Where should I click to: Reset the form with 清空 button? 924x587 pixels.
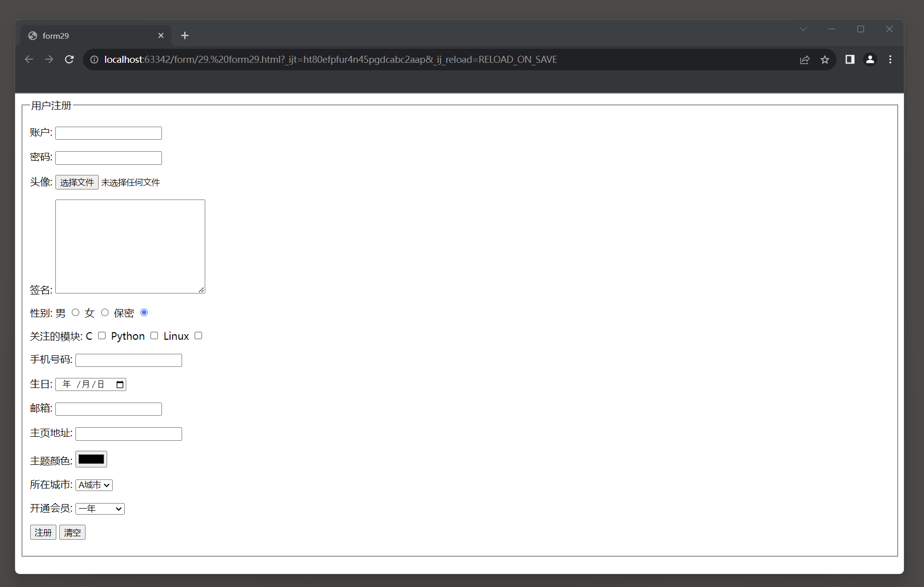tap(72, 532)
